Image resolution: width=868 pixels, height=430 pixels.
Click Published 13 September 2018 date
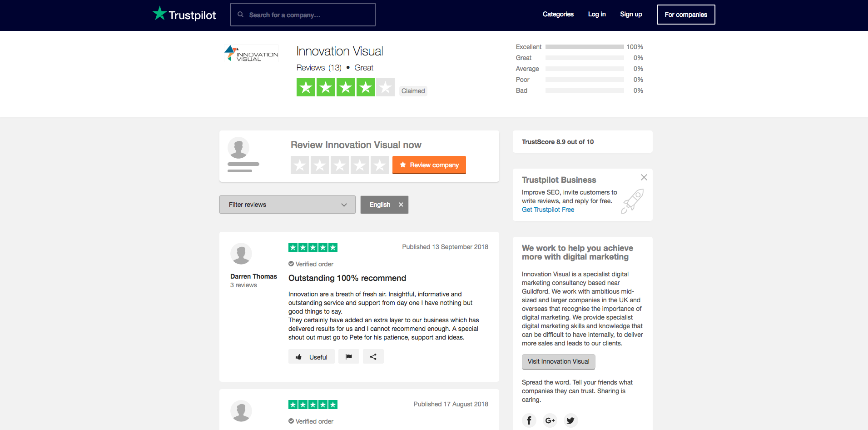tap(445, 247)
